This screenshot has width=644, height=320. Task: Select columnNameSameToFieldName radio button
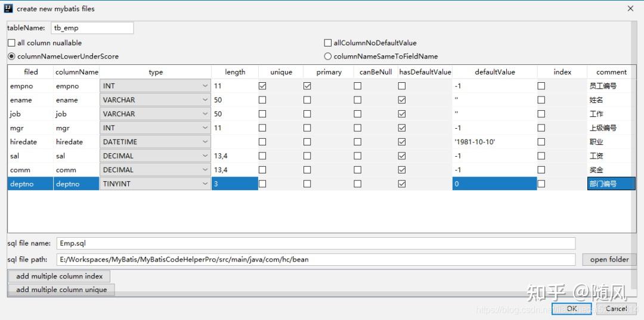click(328, 56)
